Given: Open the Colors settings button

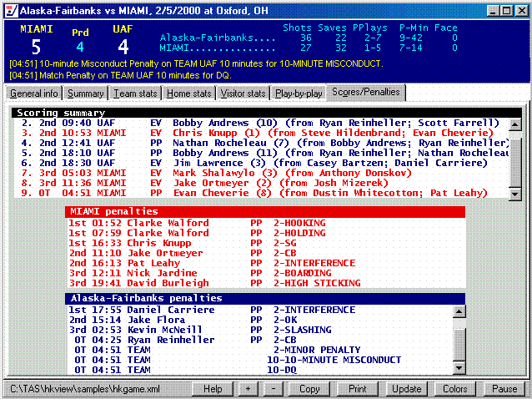Looking at the screenshot, I should coord(455,389).
